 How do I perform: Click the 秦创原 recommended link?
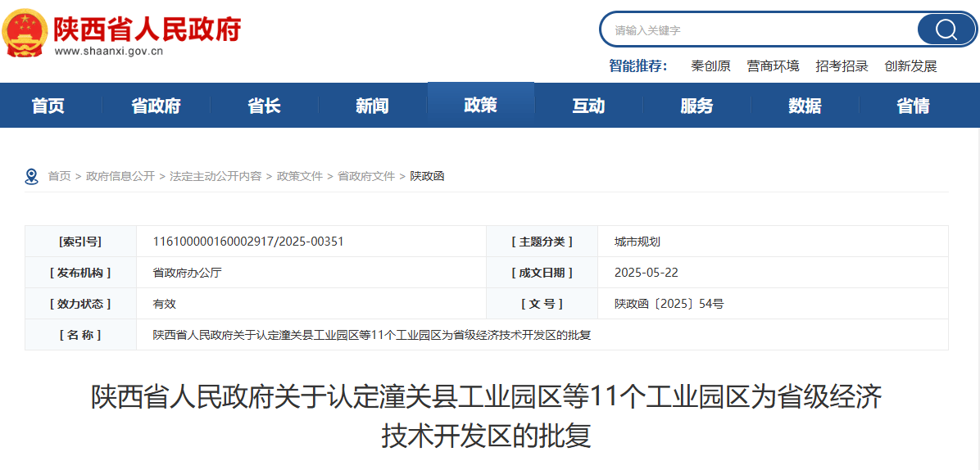point(710,66)
